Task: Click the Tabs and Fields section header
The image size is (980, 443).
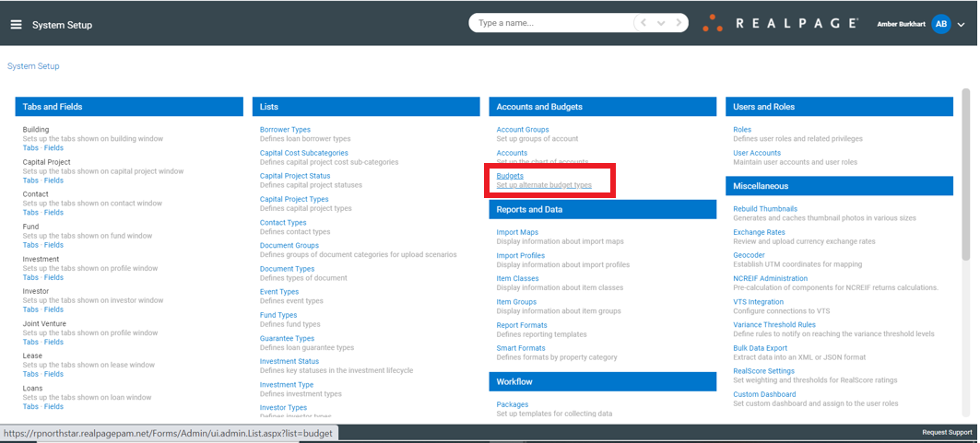Action: (x=129, y=107)
